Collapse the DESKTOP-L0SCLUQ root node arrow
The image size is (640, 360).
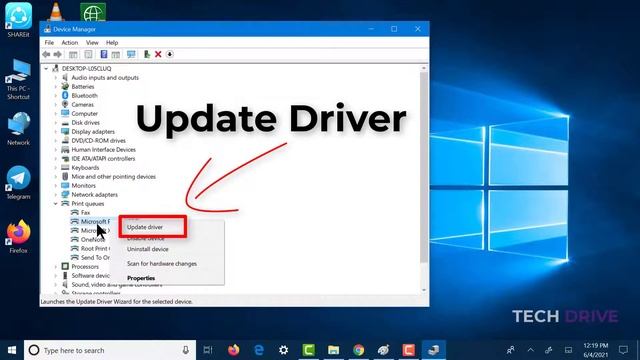(x=46, y=69)
